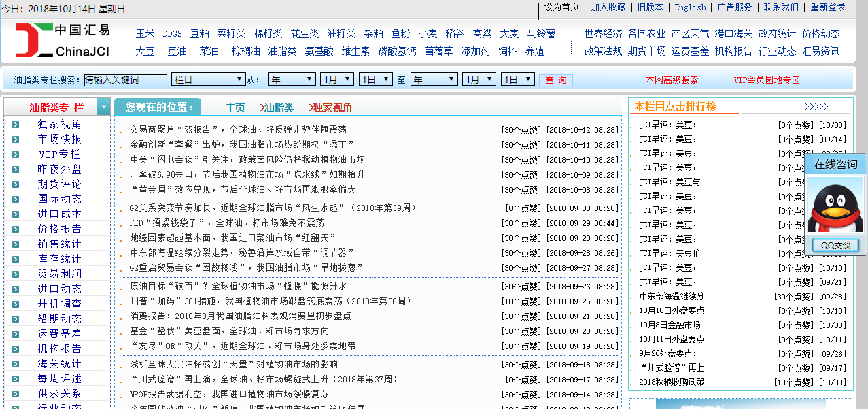The height and width of the screenshot is (409, 868).
Task: Click the arrow icon beside 独家视角
Action: click(x=15, y=125)
